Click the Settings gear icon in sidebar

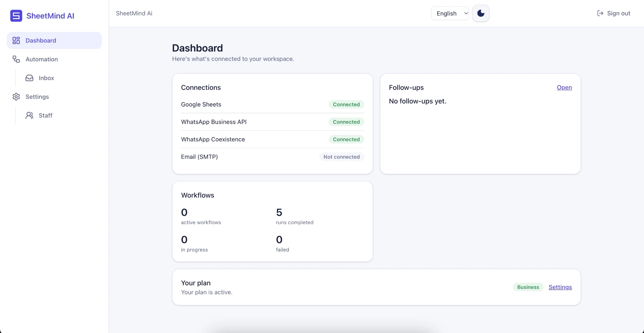(16, 97)
